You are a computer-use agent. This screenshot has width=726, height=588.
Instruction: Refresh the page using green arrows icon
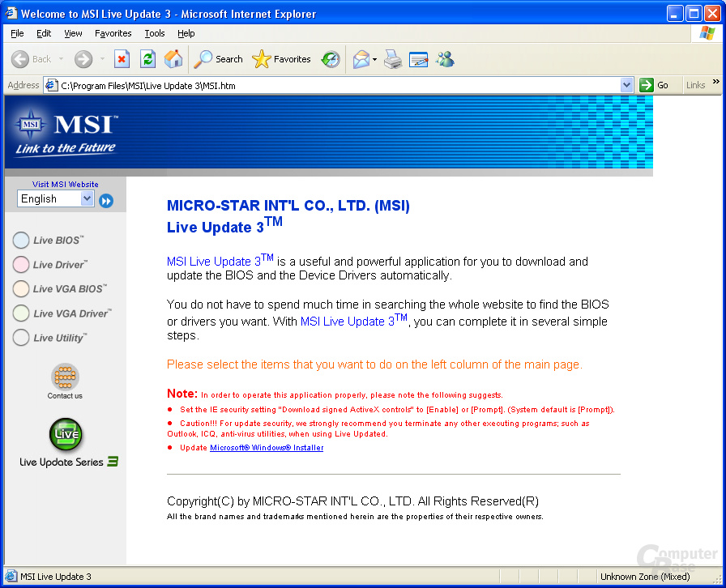147,59
